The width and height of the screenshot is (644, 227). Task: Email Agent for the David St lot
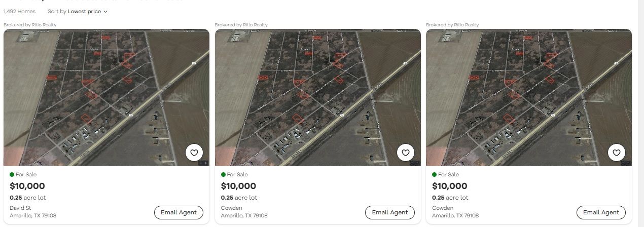pyautogui.click(x=178, y=212)
